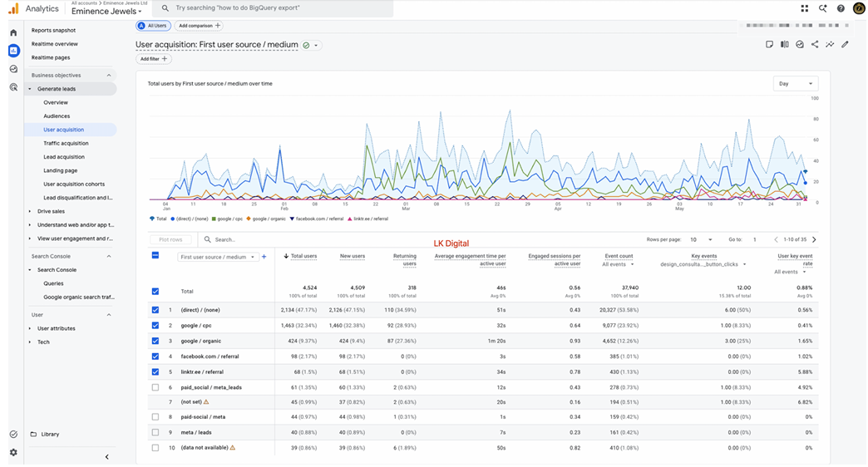Collapse the left navigation panel arrow
The width and height of the screenshot is (868, 467).
pos(107,457)
